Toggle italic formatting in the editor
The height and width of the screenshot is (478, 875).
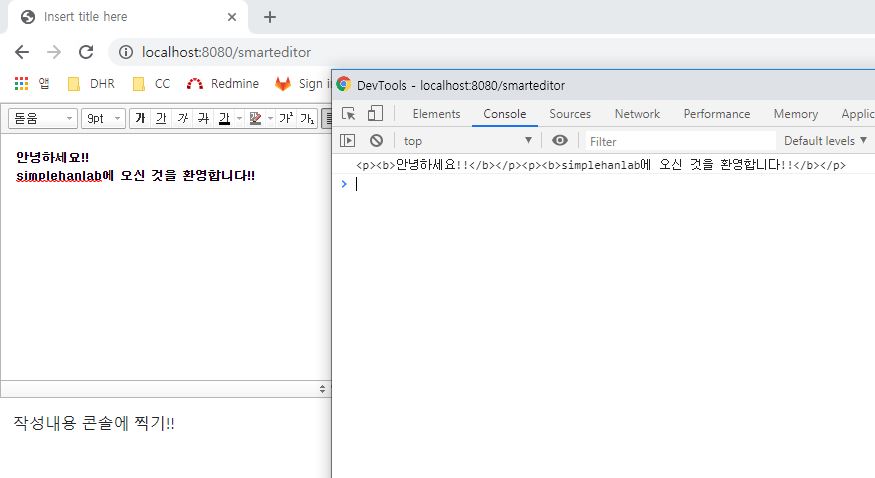(182, 118)
